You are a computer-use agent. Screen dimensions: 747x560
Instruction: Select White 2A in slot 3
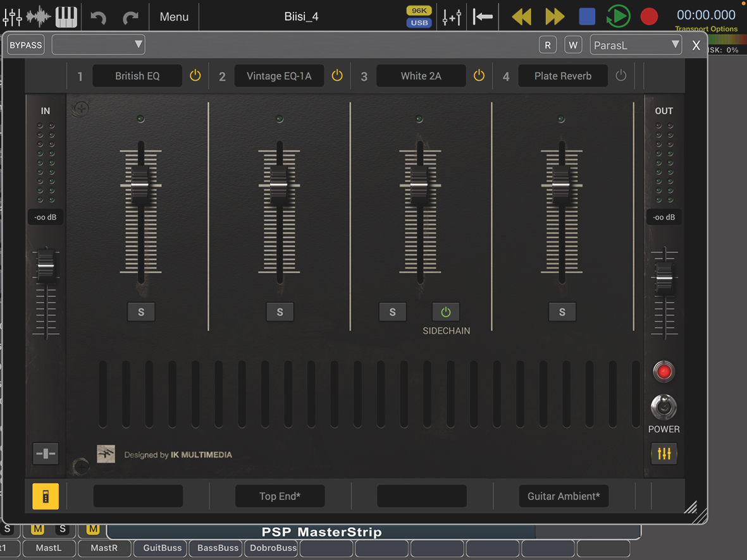[421, 76]
